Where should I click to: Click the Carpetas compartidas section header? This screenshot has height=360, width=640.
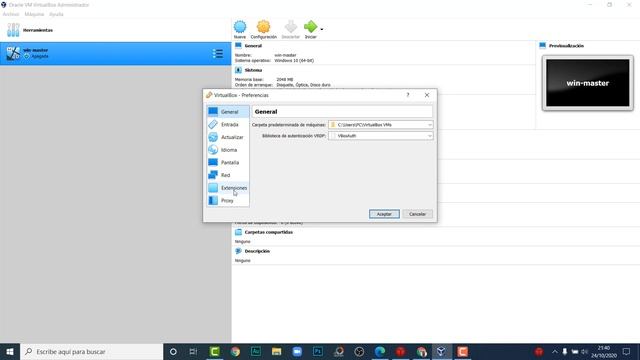(x=269, y=232)
